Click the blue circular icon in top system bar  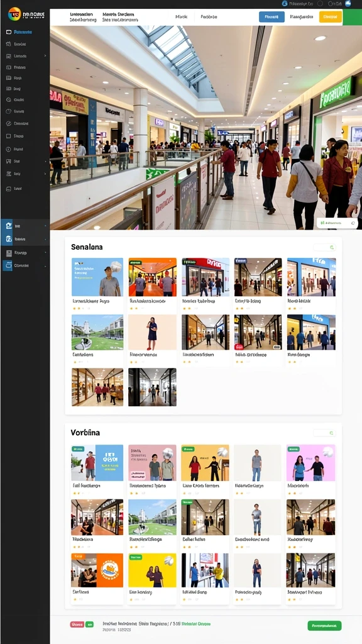pyautogui.click(x=285, y=3)
